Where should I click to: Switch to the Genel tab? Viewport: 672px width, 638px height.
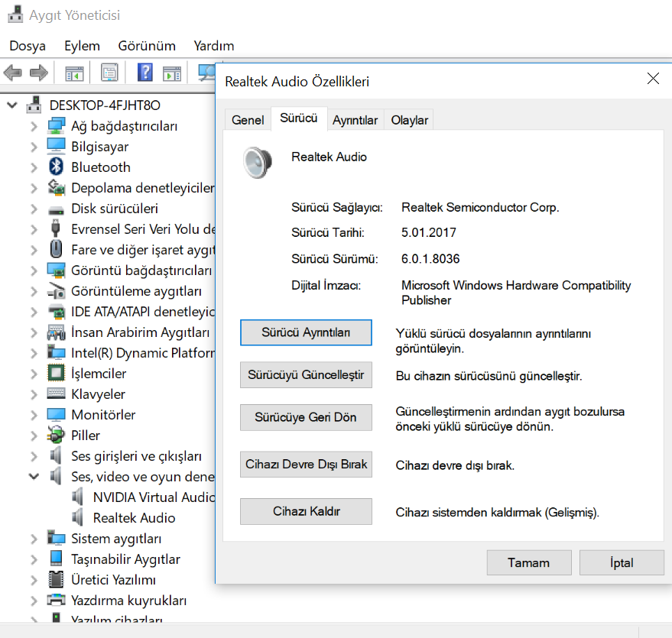248,120
